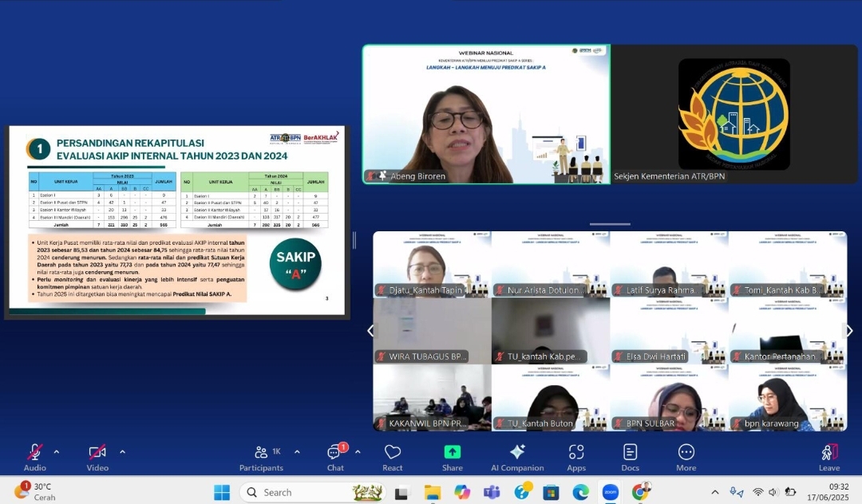Select the Abeng Biroren speaker video tile
The width and height of the screenshot is (862, 504).
pos(486,114)
